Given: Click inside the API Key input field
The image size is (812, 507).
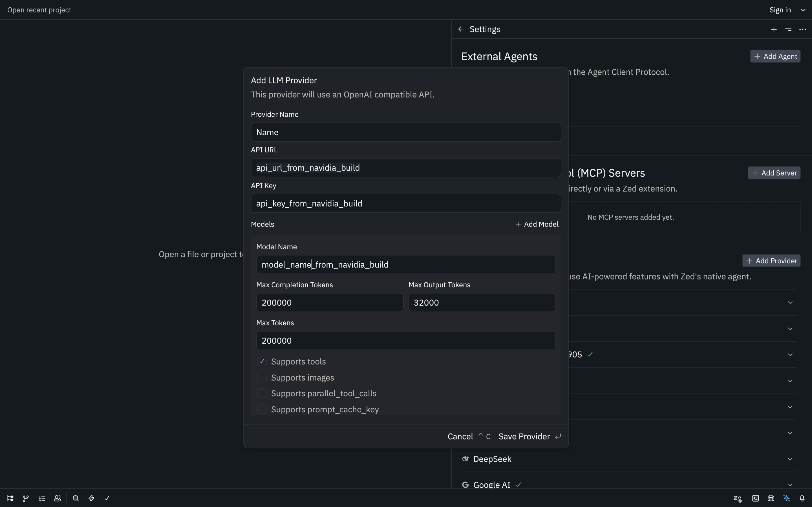Looking at the screenshot, I should pos(405,203).
